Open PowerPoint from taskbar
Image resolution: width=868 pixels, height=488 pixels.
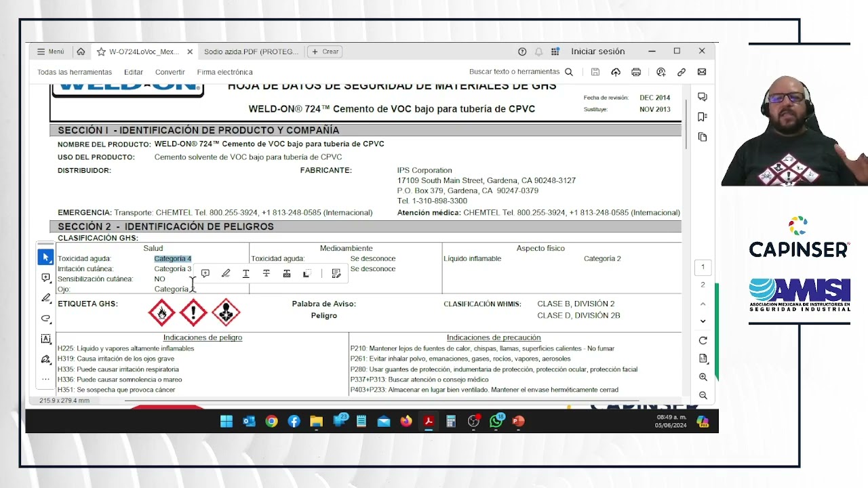tap(518, 422)
